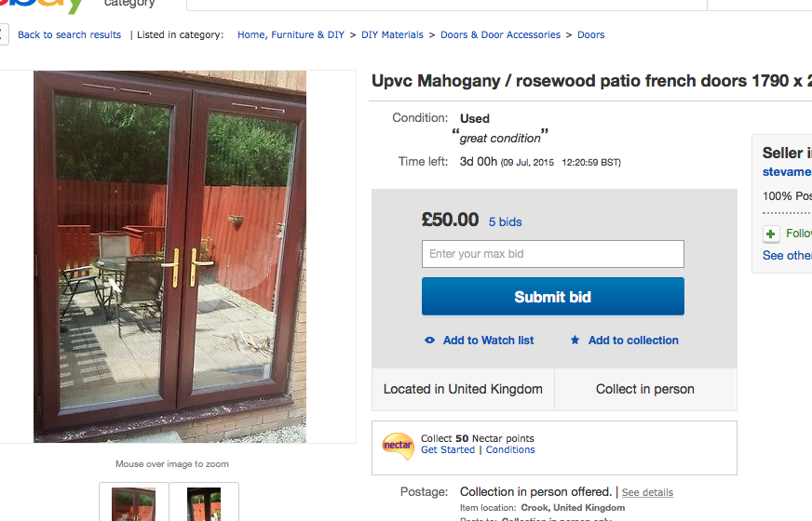Click the green plus Follow icon
This screenshot has width=812, height=521.
pyautogui.click(x=771, y=234)
